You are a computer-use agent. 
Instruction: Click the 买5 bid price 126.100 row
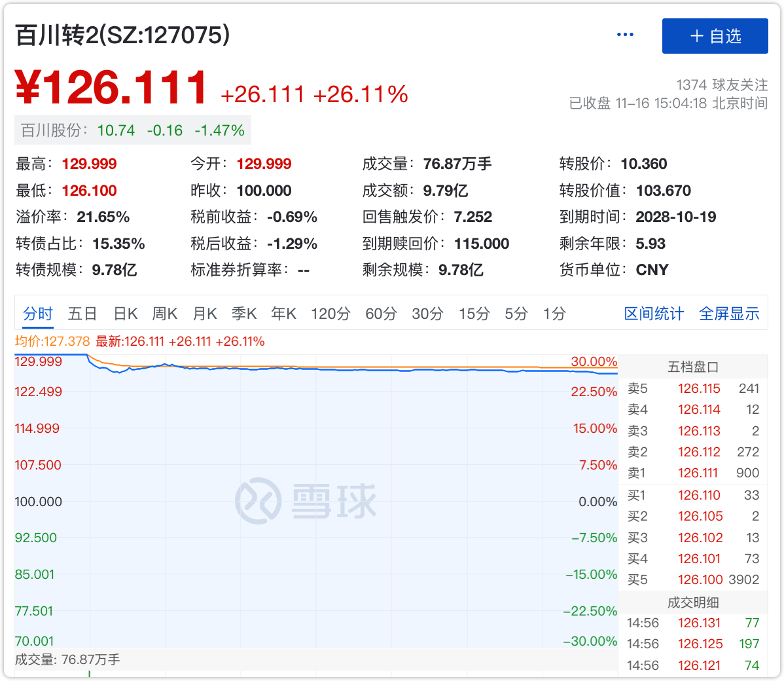(x=693, y=580)
